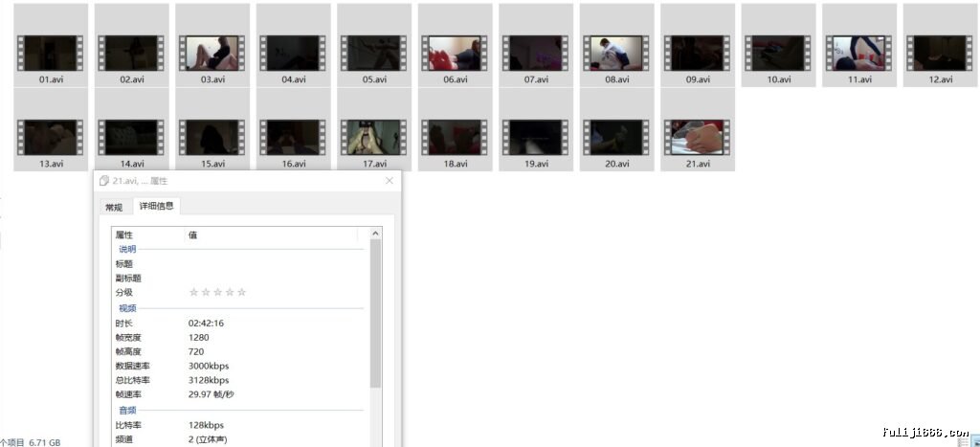Select the 01.avi video thumbnail

coord(51,54)
